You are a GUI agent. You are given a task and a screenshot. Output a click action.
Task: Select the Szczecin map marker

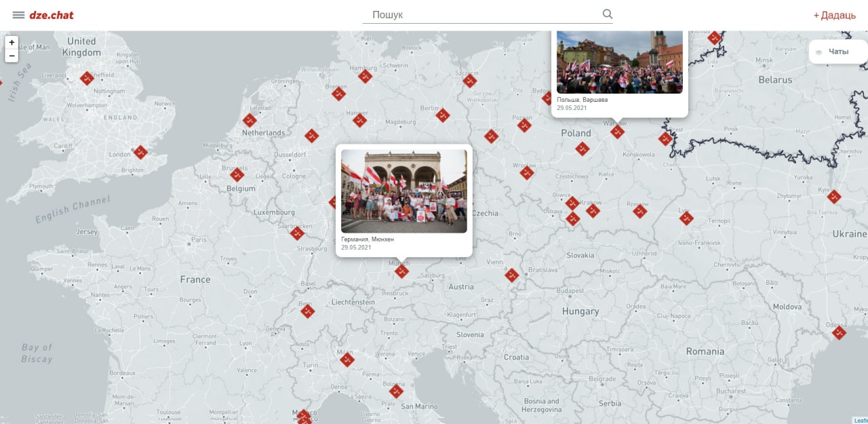(469, 81)
